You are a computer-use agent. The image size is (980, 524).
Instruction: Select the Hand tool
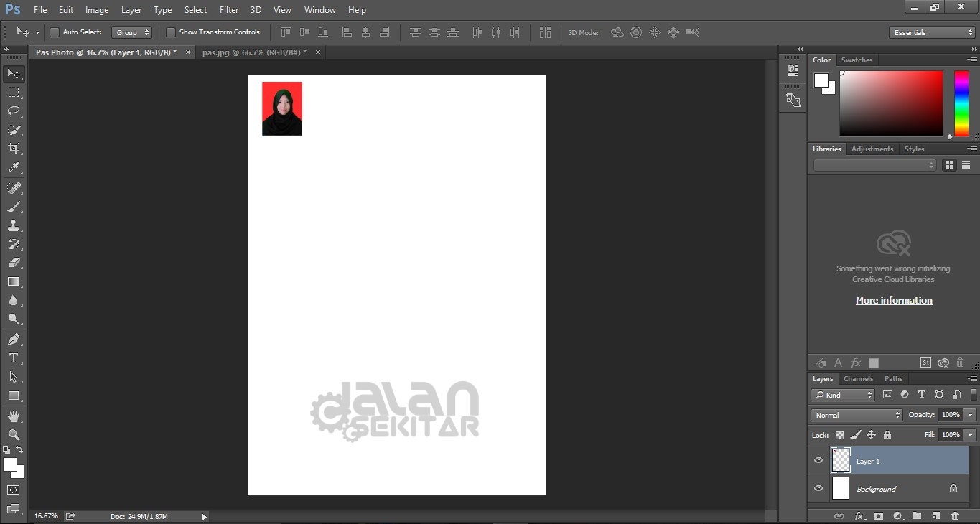click(x=13, y=416)
